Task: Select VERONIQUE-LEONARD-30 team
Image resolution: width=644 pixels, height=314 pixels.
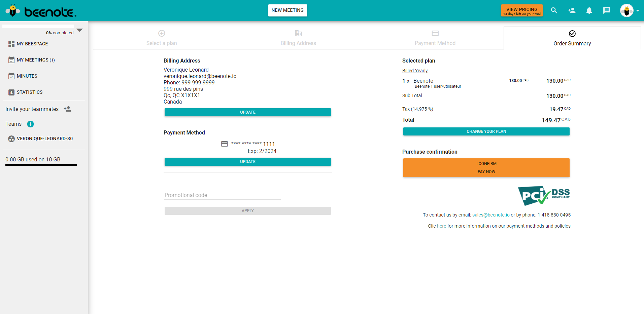Action: pos(45,139)
